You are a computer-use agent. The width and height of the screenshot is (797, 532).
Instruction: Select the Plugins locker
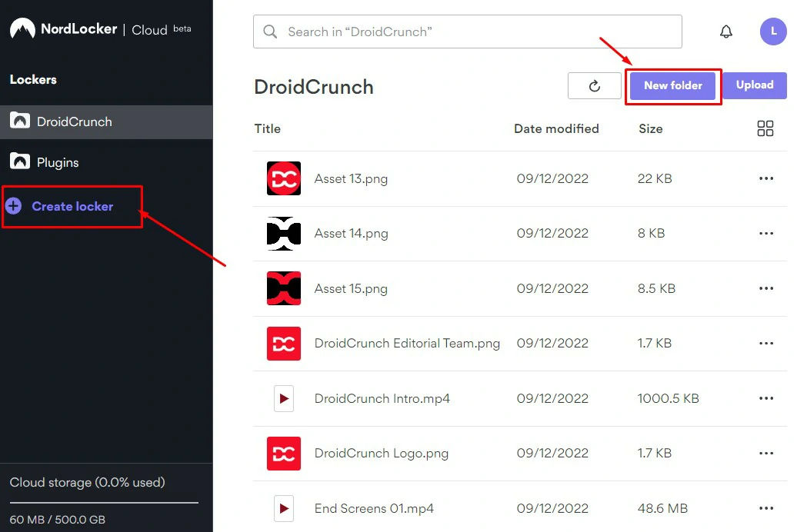point(106,162)
